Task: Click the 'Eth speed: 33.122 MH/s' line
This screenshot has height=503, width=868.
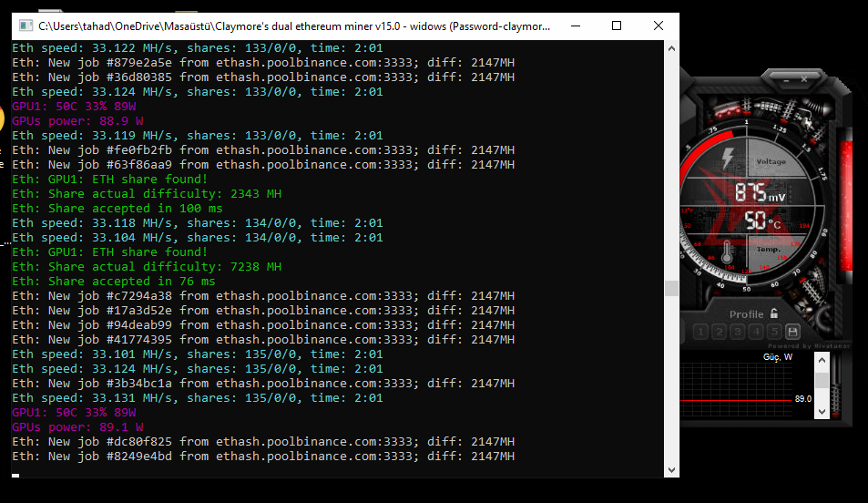Action: [198, 48]
